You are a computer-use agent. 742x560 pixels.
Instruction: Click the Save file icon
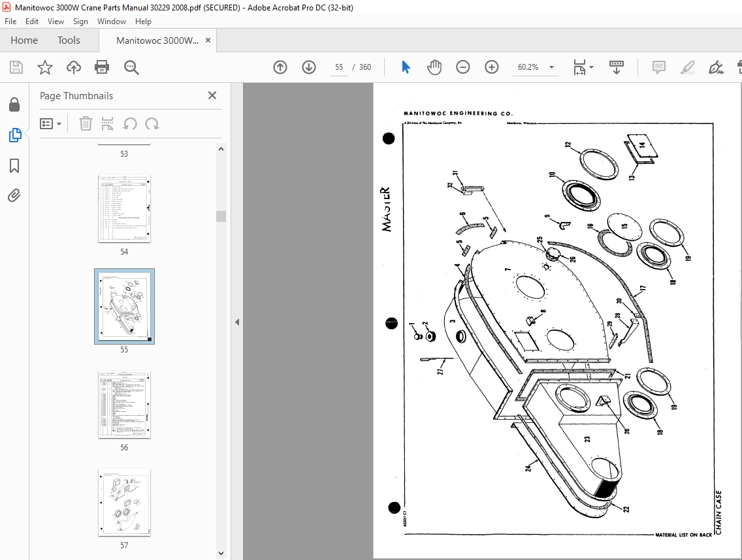point(16,67)
